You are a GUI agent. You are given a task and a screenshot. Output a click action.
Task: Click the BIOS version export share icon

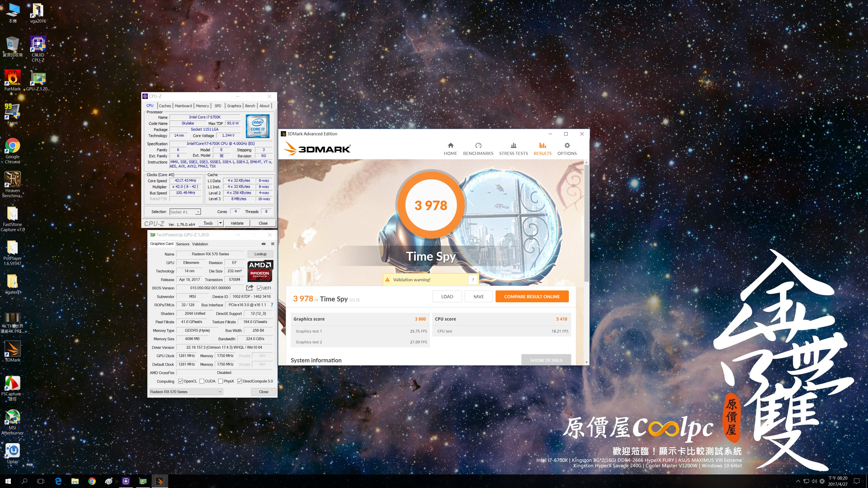[x=250, y=288]
